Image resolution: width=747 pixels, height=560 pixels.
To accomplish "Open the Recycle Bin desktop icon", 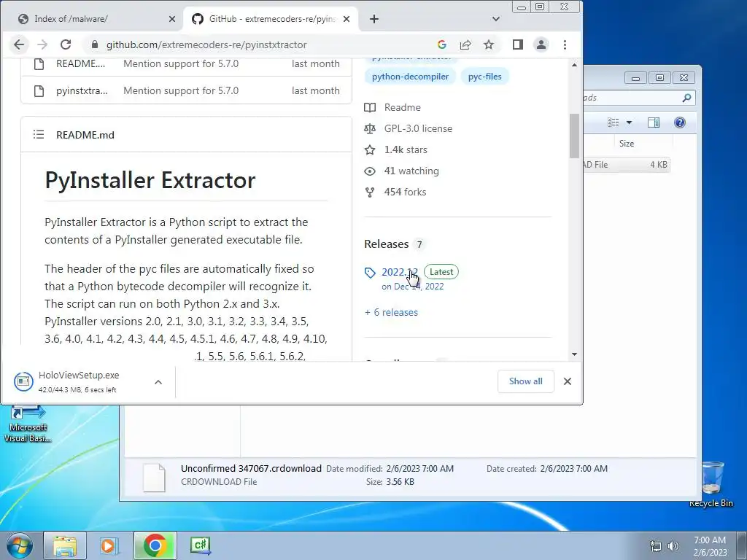I will coord(711,484).
